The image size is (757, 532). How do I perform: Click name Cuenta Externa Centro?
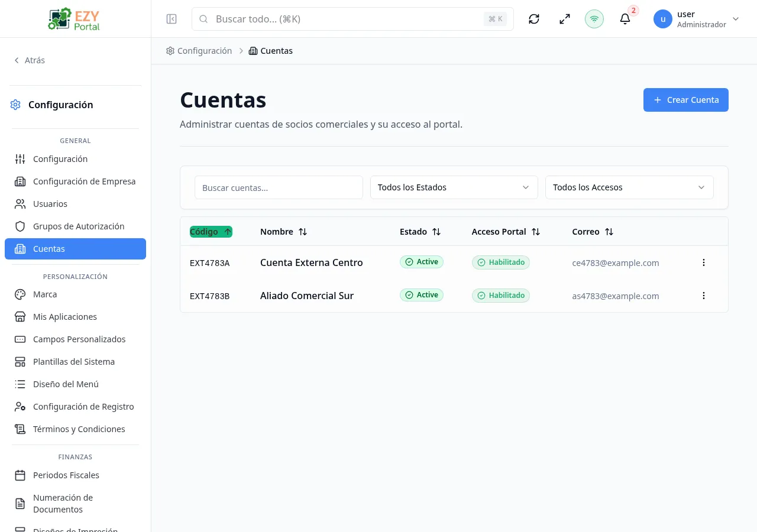coord(312,262)
